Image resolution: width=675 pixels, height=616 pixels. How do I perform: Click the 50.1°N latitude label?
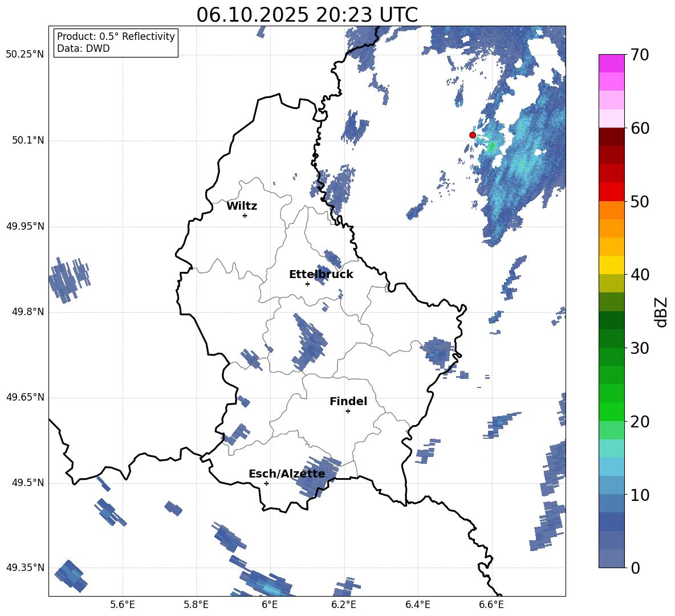[28, 141]
